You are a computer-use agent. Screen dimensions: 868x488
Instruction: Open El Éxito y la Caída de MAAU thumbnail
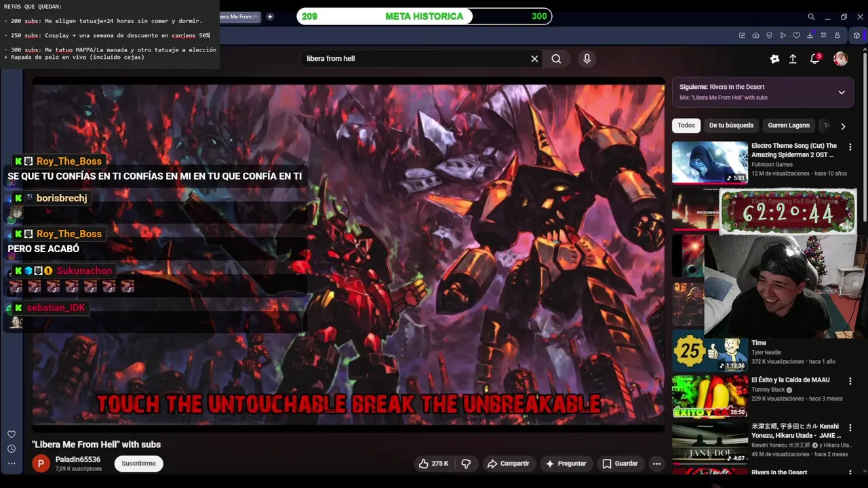(709, 396)
